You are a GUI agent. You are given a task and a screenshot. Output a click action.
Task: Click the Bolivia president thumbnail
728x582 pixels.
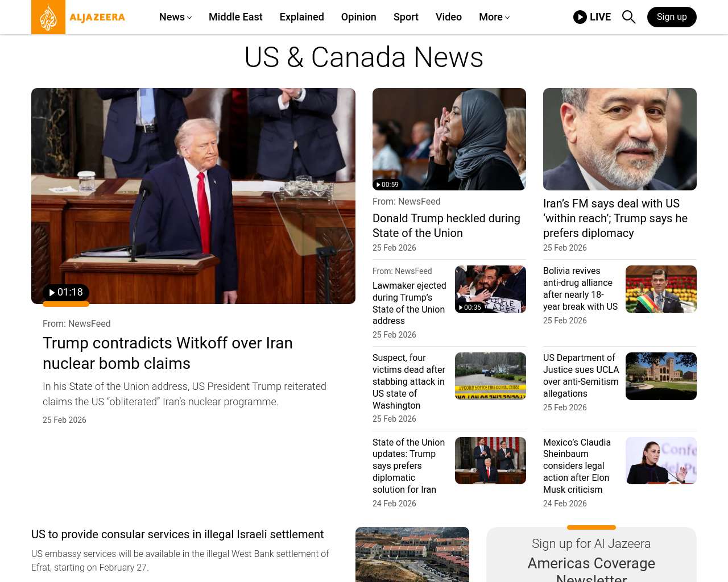[x=661, y=289]
